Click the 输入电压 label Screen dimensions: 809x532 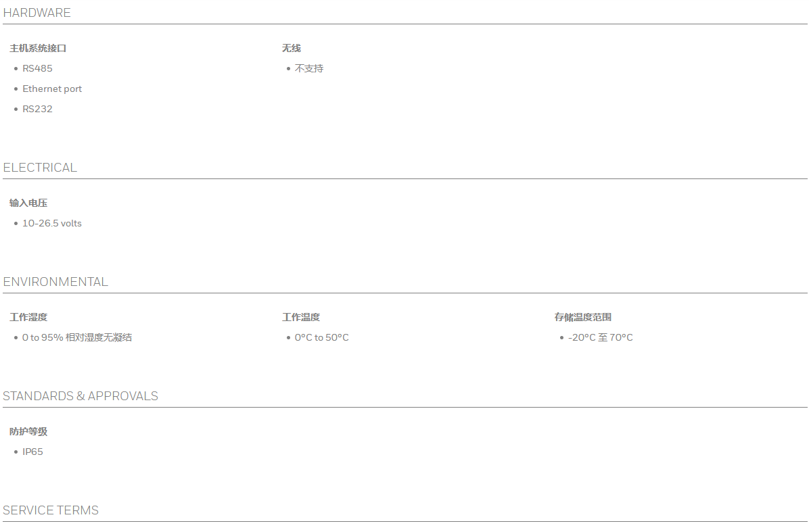(28, 203)
